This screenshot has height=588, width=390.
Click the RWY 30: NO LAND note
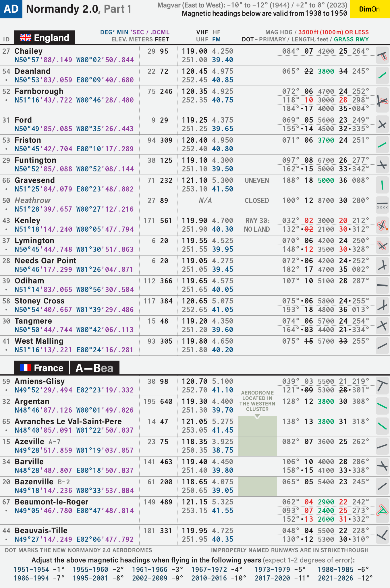[257, 225]
